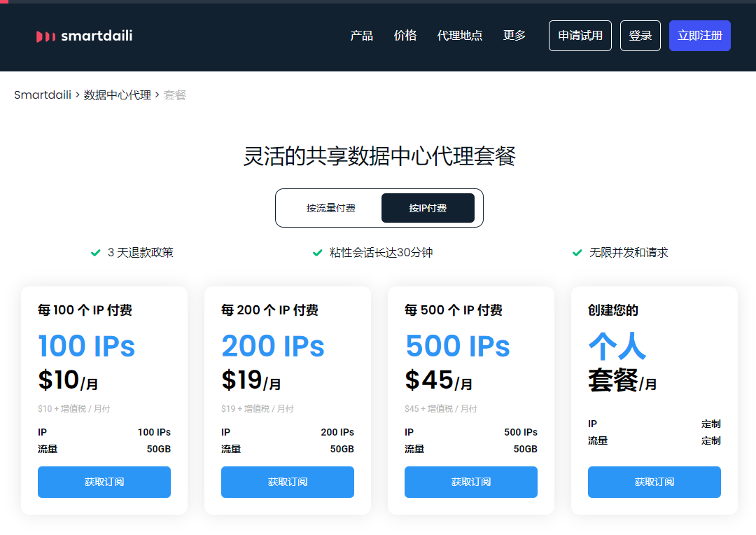Image resolution: width=756 pixels, height=535 pixels.
Task: Click the 立即注册 button
Action: click(x=700, y=36)
